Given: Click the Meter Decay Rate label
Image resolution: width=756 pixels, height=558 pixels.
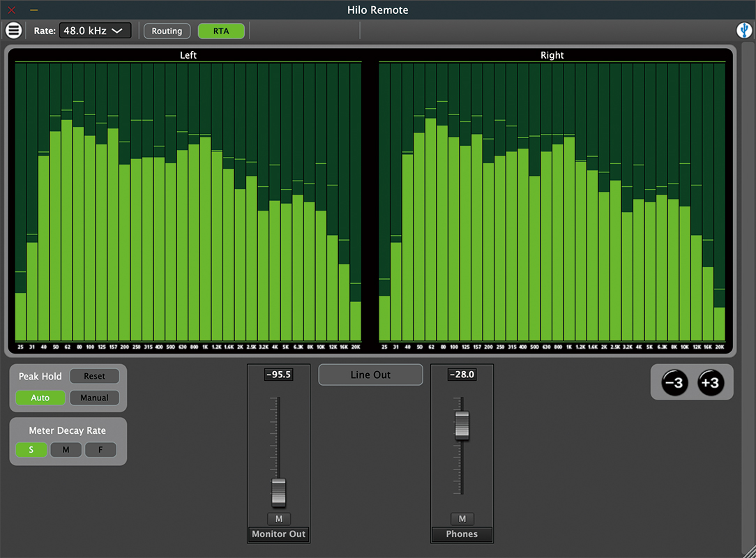Looking at the screenshot, I should (x=68, y=430).
